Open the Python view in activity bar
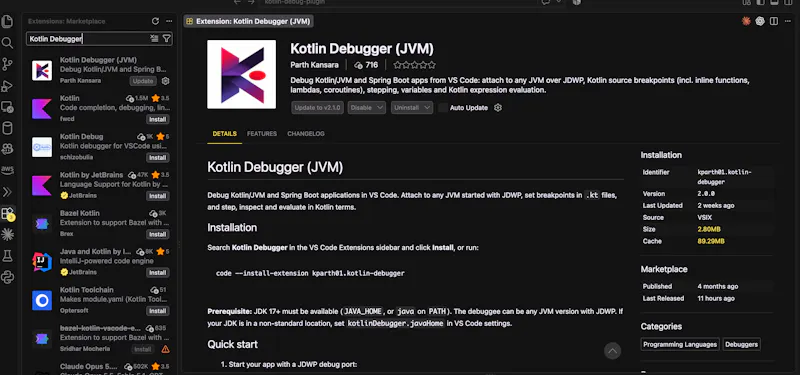This screenshot has width=800, height=375. [7, 278]
